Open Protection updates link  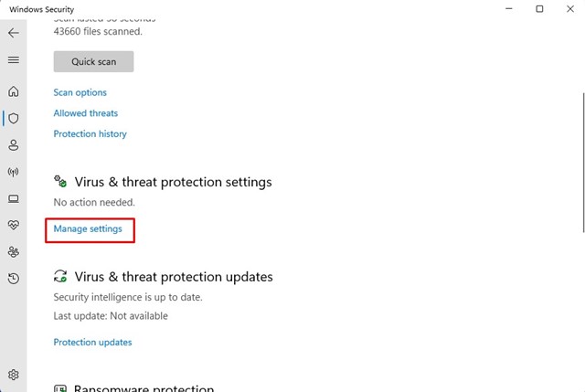(92, 342)
